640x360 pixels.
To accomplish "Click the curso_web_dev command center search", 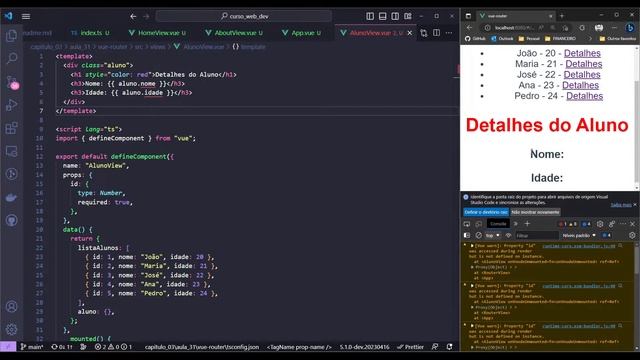I will (244, 16).
